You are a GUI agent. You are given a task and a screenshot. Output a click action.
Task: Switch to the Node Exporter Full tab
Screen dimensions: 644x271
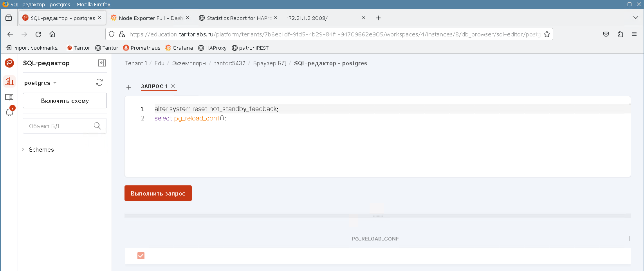click(147, 18)
